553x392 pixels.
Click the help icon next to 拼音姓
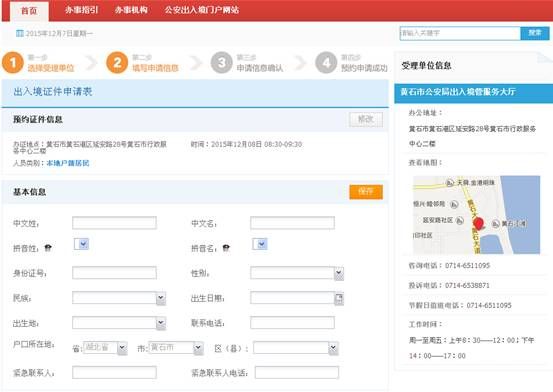pyautogui.click(x=48, y=248)
